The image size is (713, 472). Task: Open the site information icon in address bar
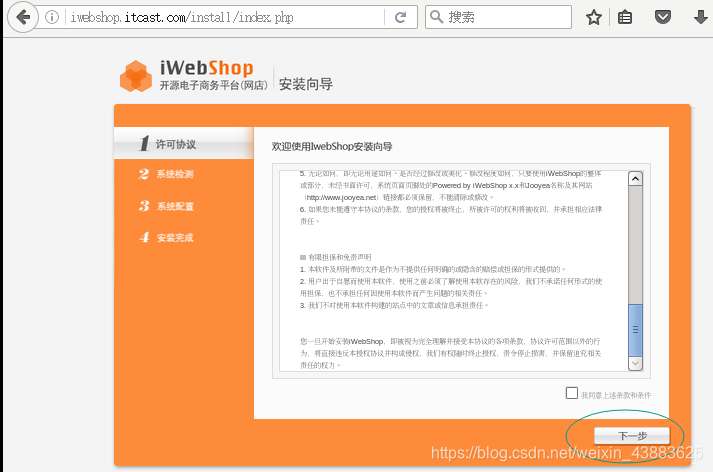[x=52, y=17]
